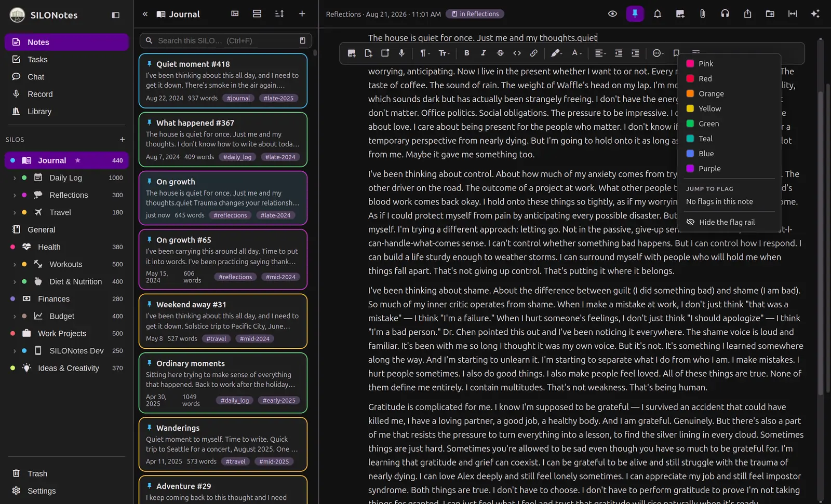Decrease indent of paragraph
831x504 pixels.
pyautogui.click(x=618, y=53)
